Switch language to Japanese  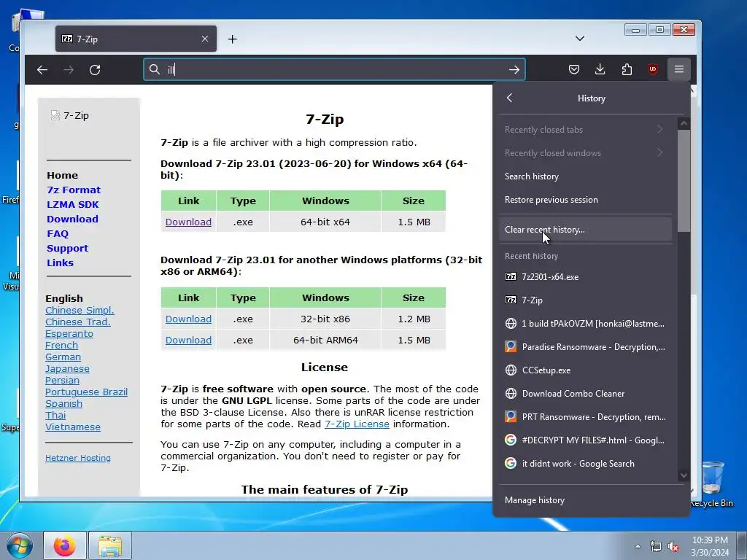(x=67, y=368)
